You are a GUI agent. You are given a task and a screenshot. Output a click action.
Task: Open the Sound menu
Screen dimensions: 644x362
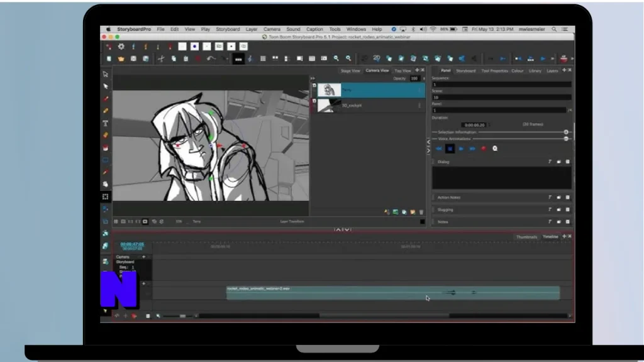[x=293, y=29]
